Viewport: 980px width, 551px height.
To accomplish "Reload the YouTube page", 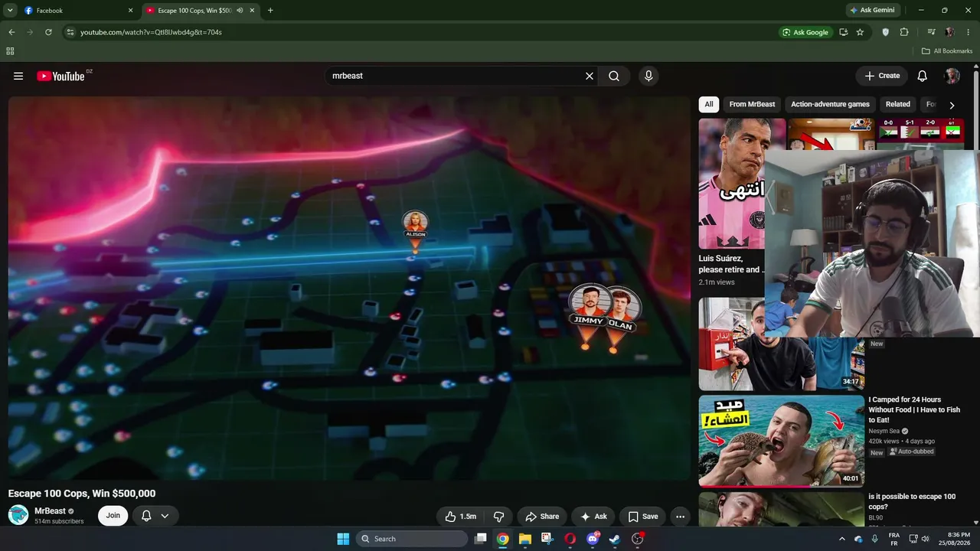I will 48,32.
